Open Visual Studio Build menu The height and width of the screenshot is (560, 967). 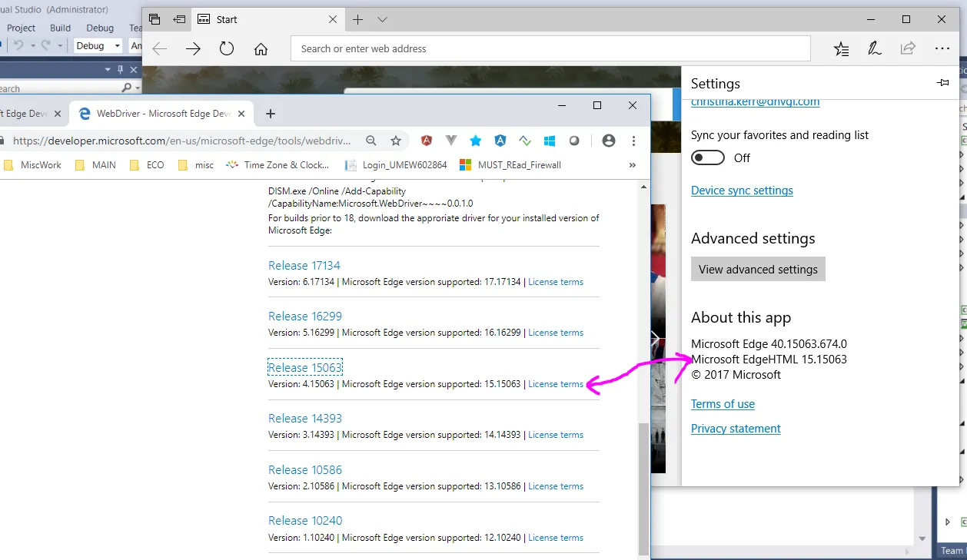coord(61,28)
